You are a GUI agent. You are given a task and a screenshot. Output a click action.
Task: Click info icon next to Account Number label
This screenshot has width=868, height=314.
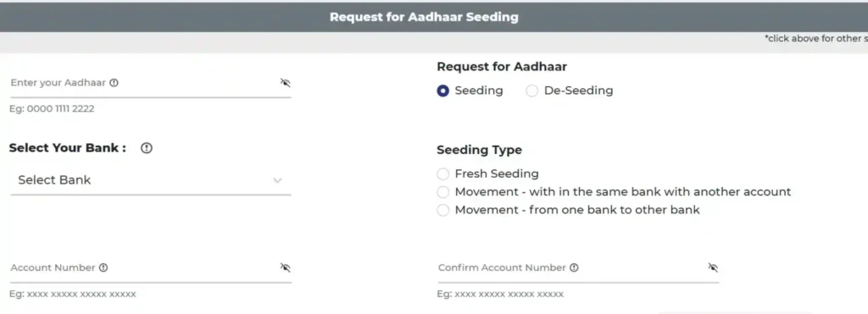point(103,267)
